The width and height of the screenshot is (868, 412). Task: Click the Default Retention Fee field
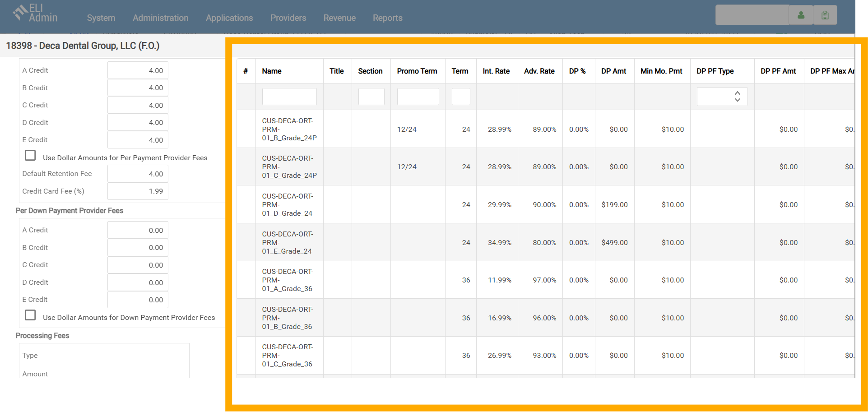[x=138, y=174]
